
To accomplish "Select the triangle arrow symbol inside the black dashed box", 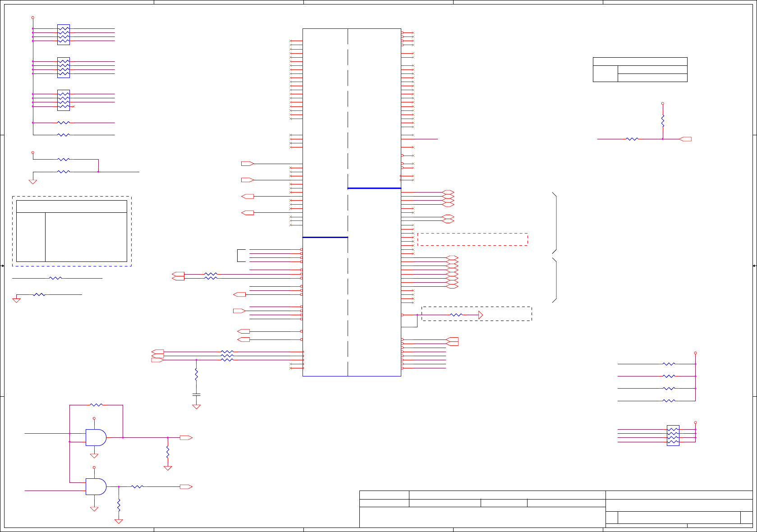I will coord(481,315).
